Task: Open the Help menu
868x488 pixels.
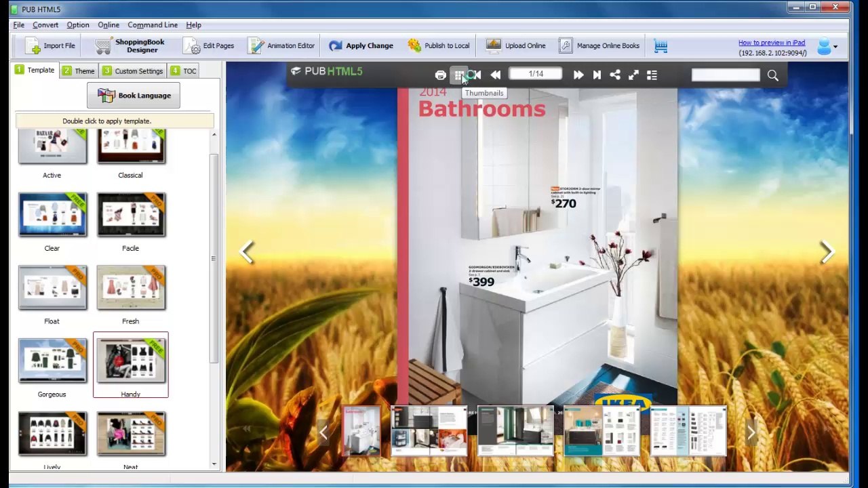Action: 193,25
